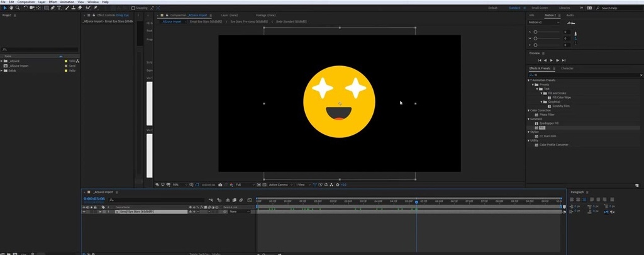Toggle Fast Previews in viewer footer
Viewport: 644px width, 255px height.
pos(320,184)
